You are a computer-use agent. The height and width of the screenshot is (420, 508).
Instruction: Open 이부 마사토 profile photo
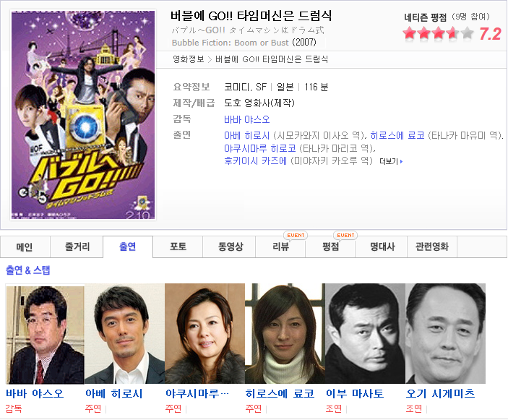(x=365, y=334)
